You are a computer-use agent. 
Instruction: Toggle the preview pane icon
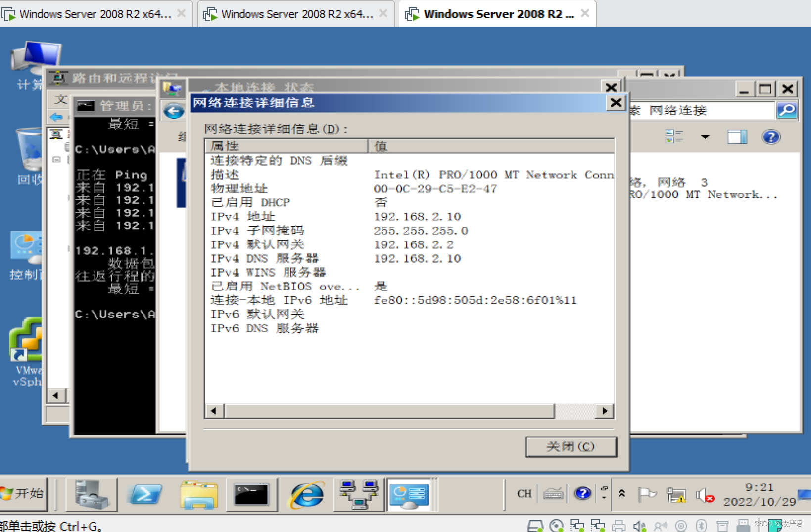coord(737,137)
